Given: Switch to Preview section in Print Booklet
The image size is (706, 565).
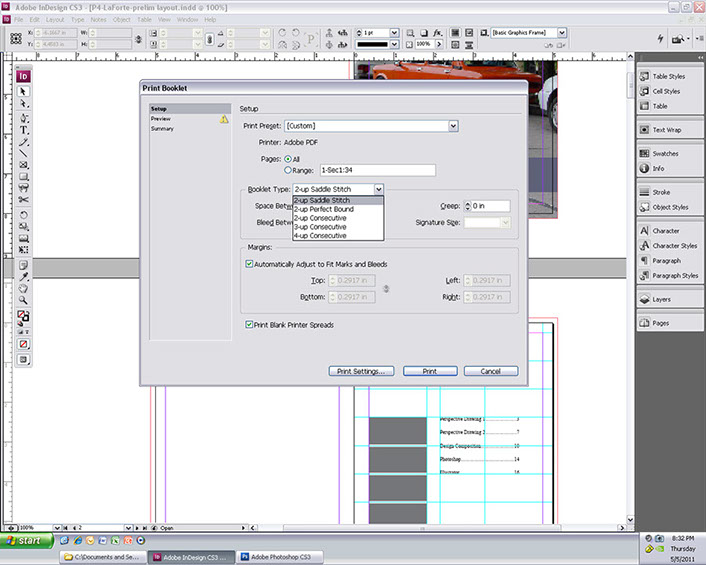Looking at the screenshot, I should [161, 119].
